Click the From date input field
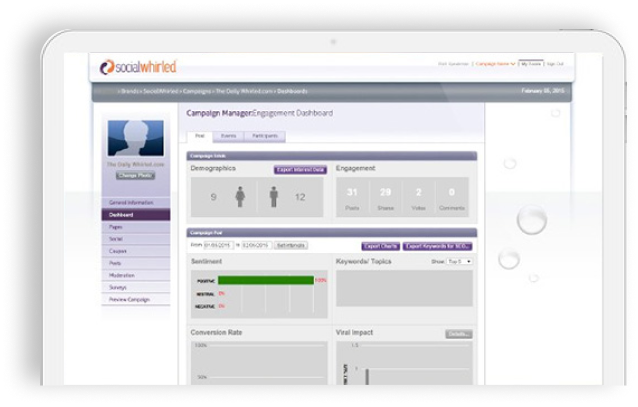This screenshot has height=407, width=638. (x=217, y=245)
